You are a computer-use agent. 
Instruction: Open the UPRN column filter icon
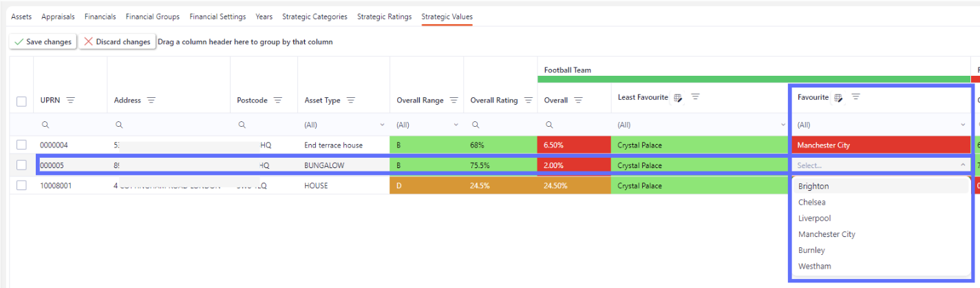70,101
